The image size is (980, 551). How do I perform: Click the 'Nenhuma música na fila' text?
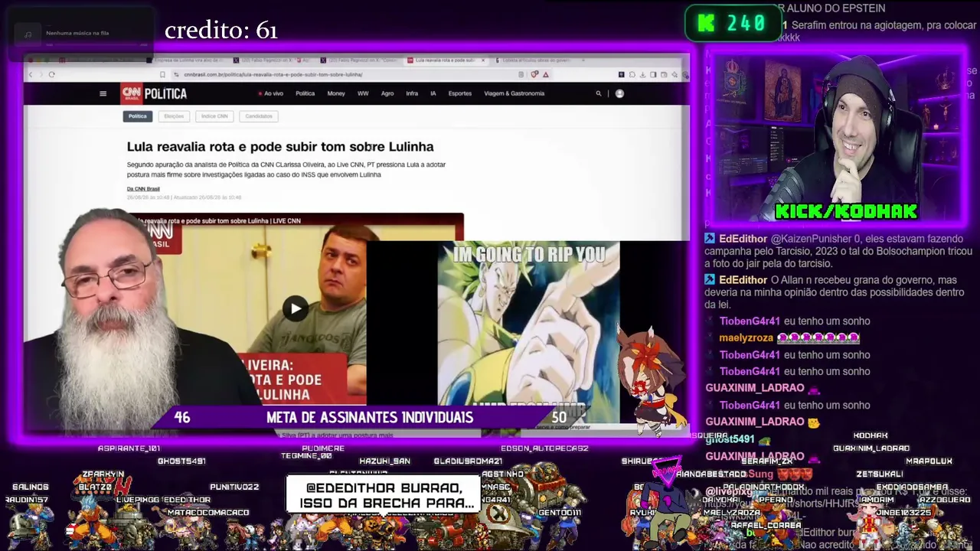click(77, 34)
